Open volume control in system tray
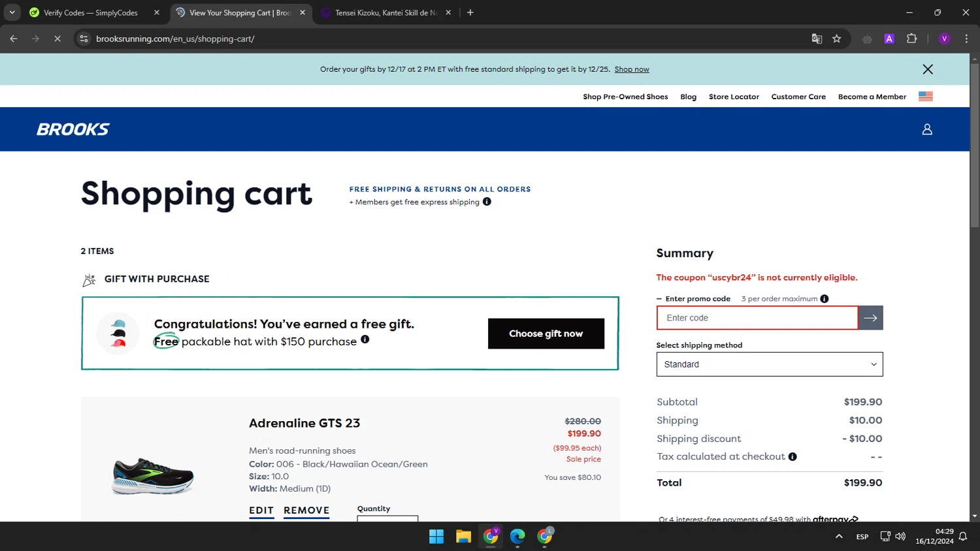The height and width of the screenshot is (551, 980). point(900,537)
